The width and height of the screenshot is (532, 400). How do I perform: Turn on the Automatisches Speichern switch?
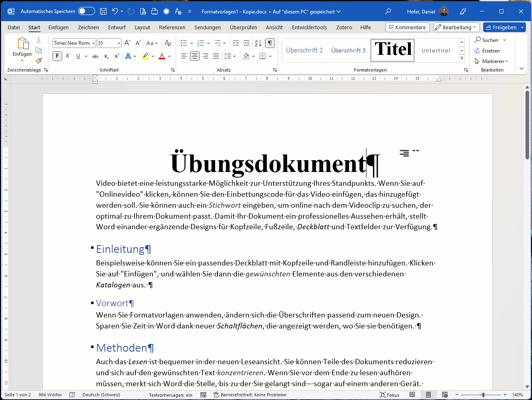[x=86, y=11]
